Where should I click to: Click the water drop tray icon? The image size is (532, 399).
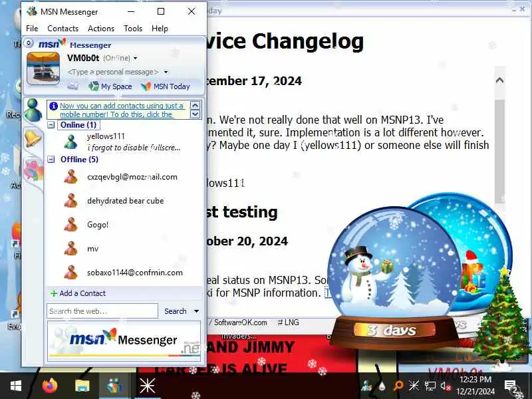(382, 386)
